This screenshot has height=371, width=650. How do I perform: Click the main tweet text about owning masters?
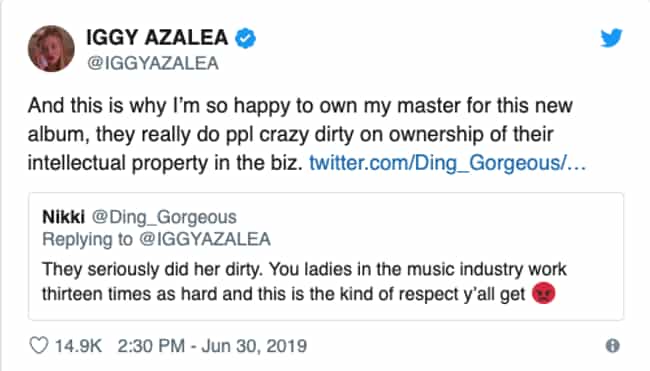point(307,134)
